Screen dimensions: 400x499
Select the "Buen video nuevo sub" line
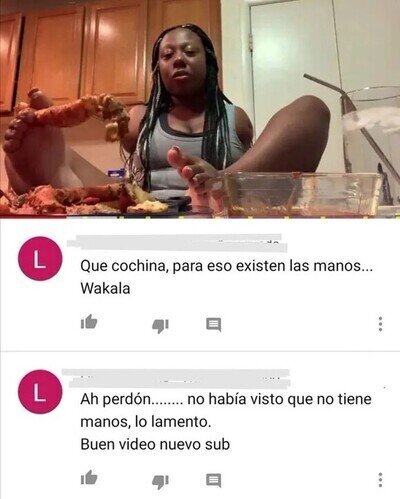[155, 444]
